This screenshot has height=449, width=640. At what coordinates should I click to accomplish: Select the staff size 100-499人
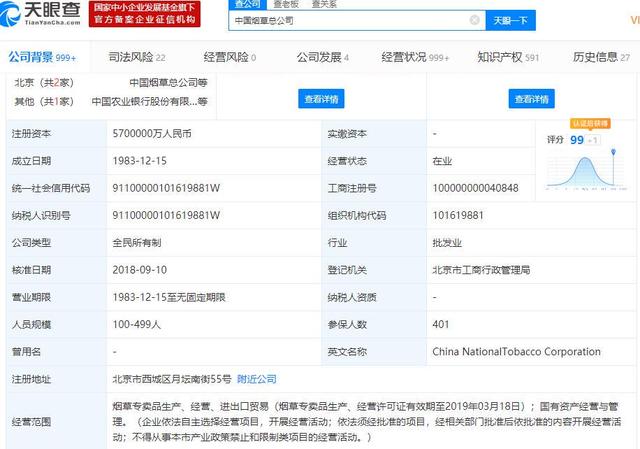(137, 325)
